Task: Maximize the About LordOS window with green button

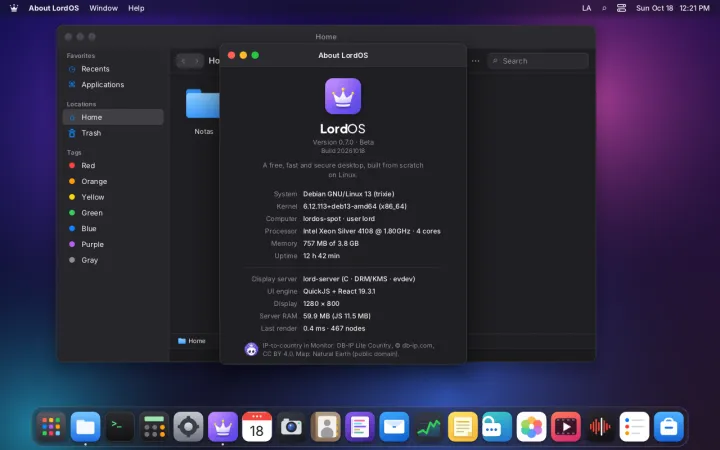Action: (255, 55)
